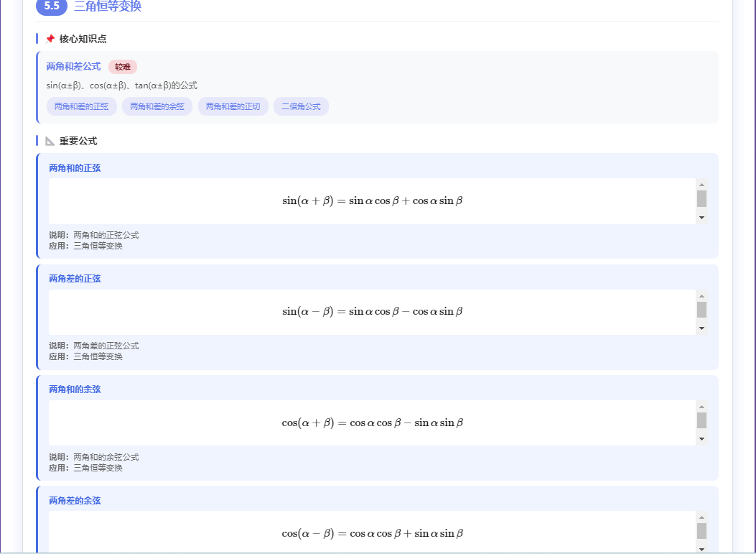Image resolution: width=756 pixels, height=554 pixels.
Task: Select the 二倍角公式 tag
Action: [301, 106]
